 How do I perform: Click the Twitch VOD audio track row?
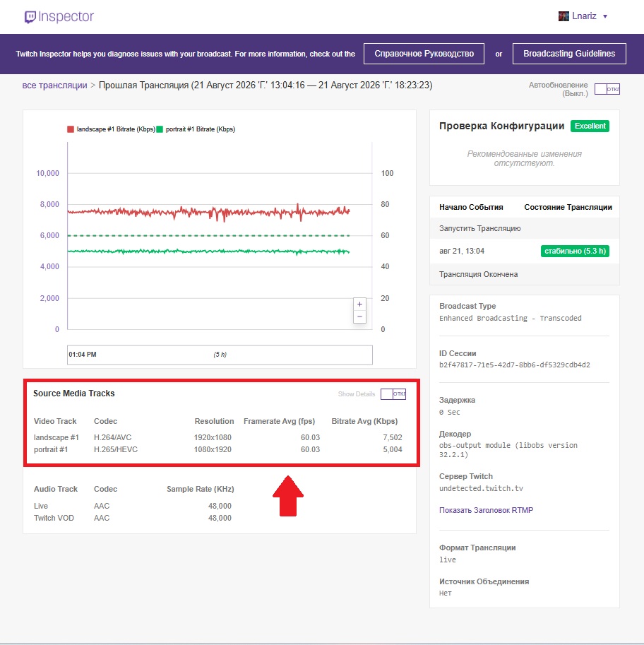click(133, 518)
